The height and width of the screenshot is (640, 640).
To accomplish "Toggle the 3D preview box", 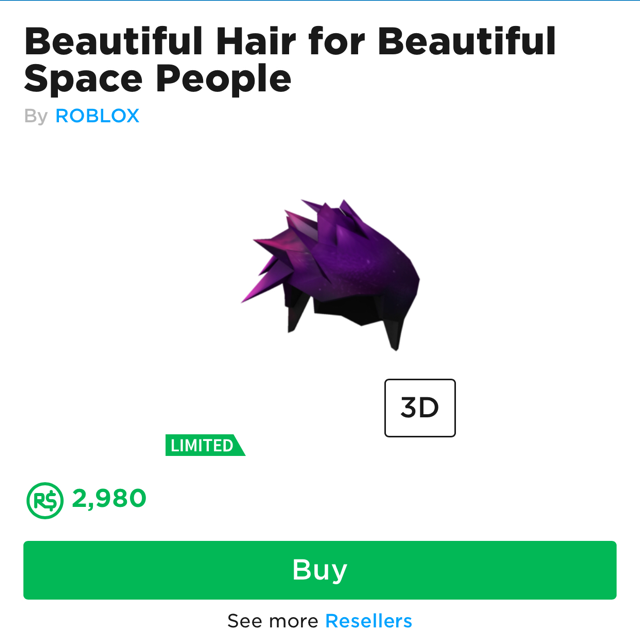I will click(420, 408).
